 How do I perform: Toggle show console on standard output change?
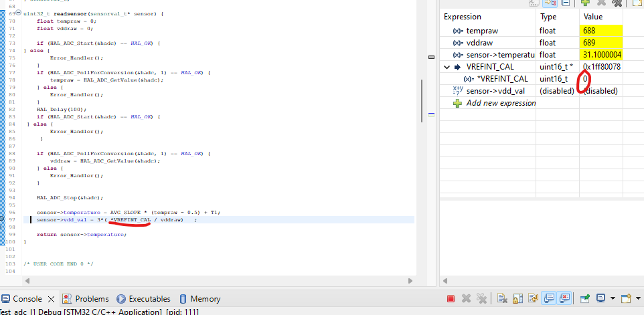pyautogui.click(x=550, y=298)
